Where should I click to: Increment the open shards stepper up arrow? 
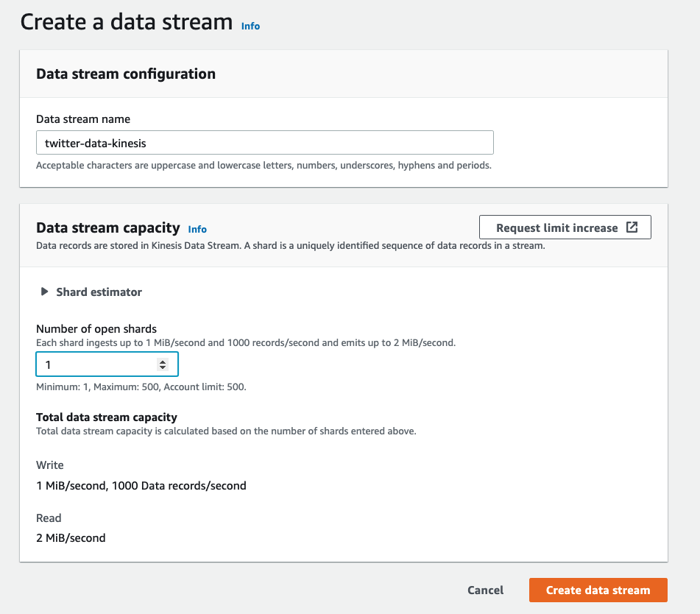(163, 361)
